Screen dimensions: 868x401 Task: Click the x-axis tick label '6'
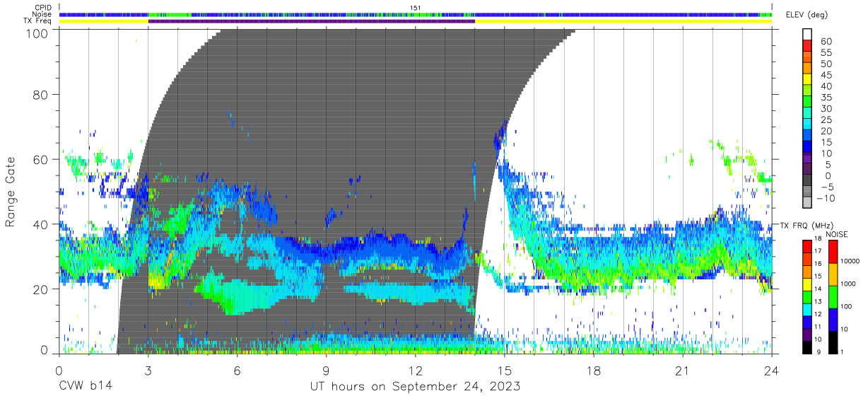click(x=237, y=371)
